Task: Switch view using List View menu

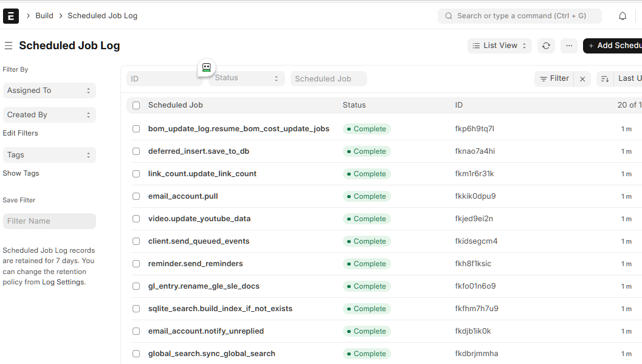Action: pos(500,46)
